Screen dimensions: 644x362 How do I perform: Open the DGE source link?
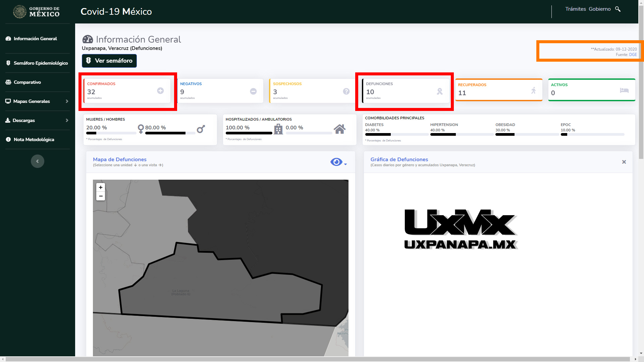[633, 55]
